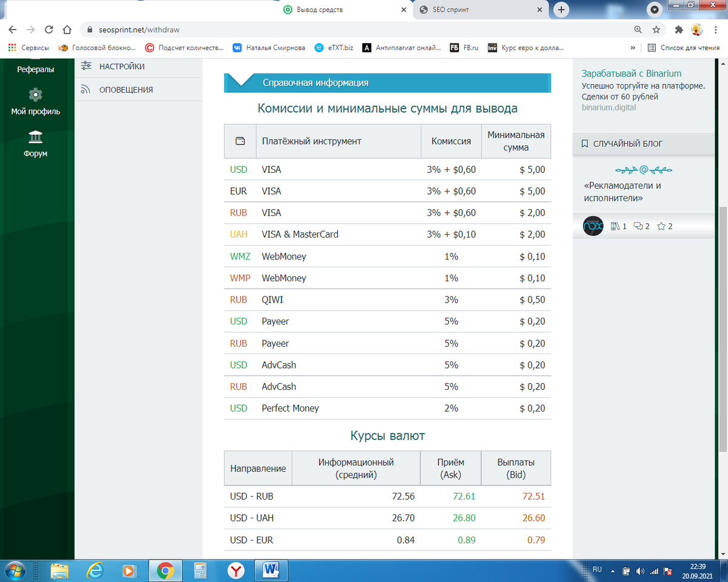Reload the page with the refresh icon
728x582 pixels.
click(x=49, y=29)
